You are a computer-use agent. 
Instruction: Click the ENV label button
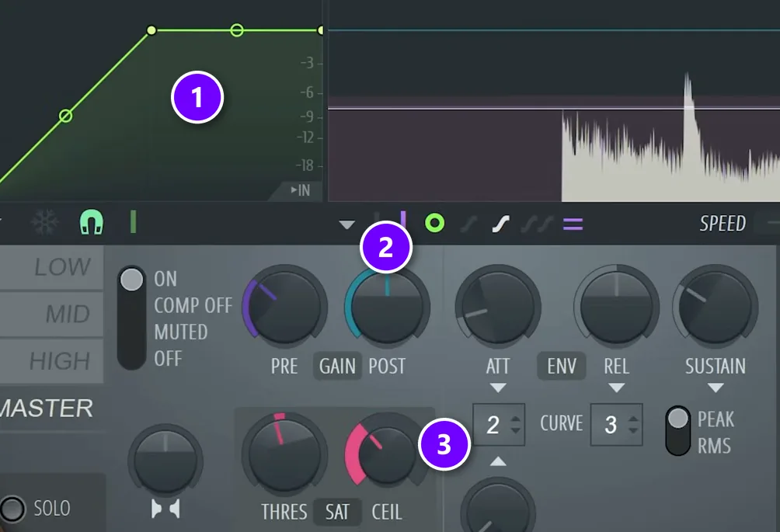click(562, 367)
